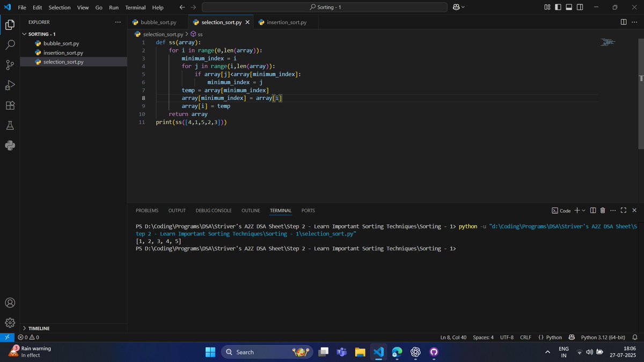Open errors and warnings count in status bar

click(28, 337)
